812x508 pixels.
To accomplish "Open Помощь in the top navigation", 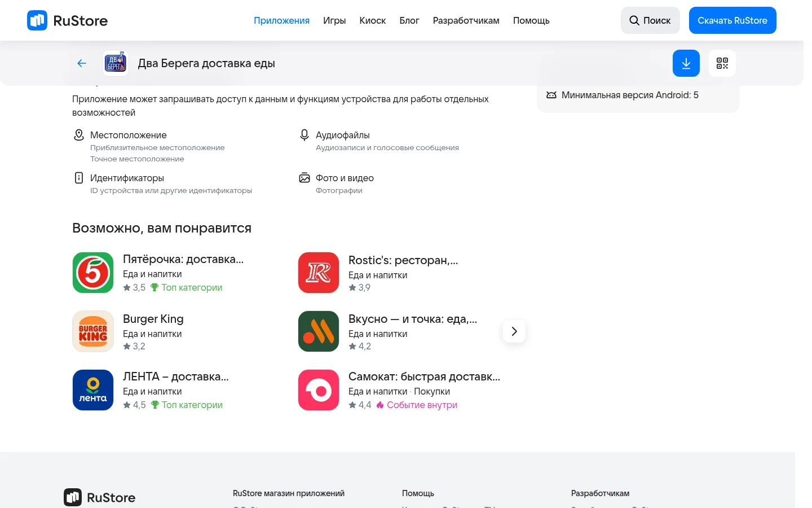I will (x=531, y=20).
